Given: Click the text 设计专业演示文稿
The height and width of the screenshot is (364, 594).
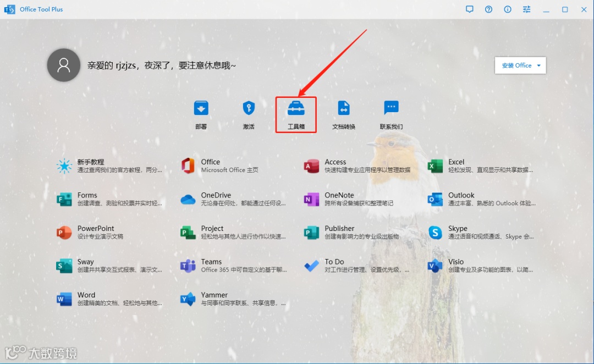Looking at the screenshot, I should 101,236.
